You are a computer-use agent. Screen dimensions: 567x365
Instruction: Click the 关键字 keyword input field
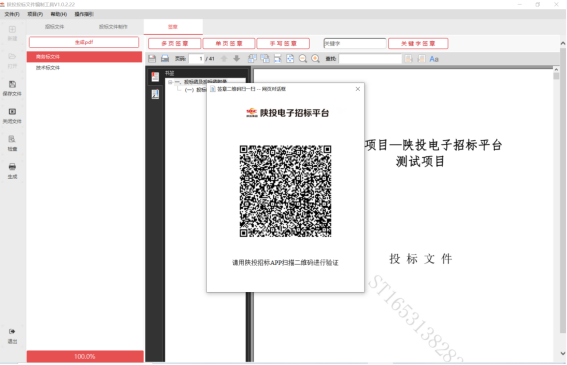355,43
